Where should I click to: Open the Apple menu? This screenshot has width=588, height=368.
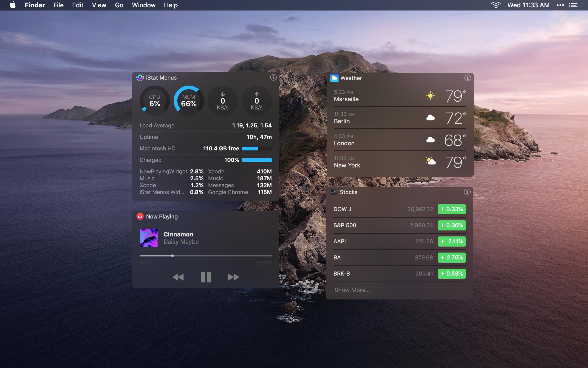coord(13,5)
